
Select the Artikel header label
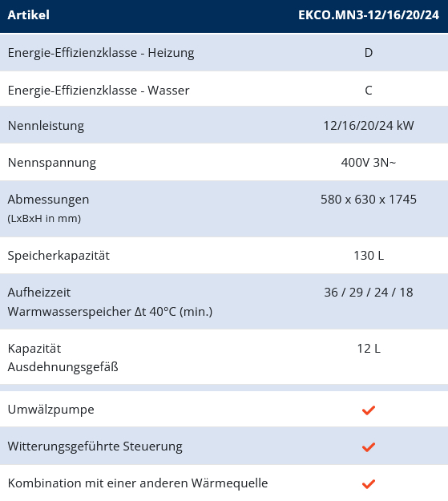28,15
